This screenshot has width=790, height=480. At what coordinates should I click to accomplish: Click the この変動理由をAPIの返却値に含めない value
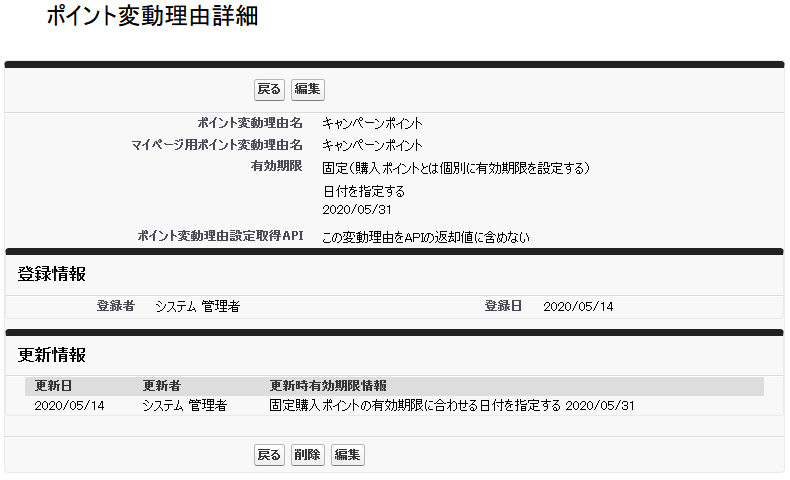click(425, 238)
